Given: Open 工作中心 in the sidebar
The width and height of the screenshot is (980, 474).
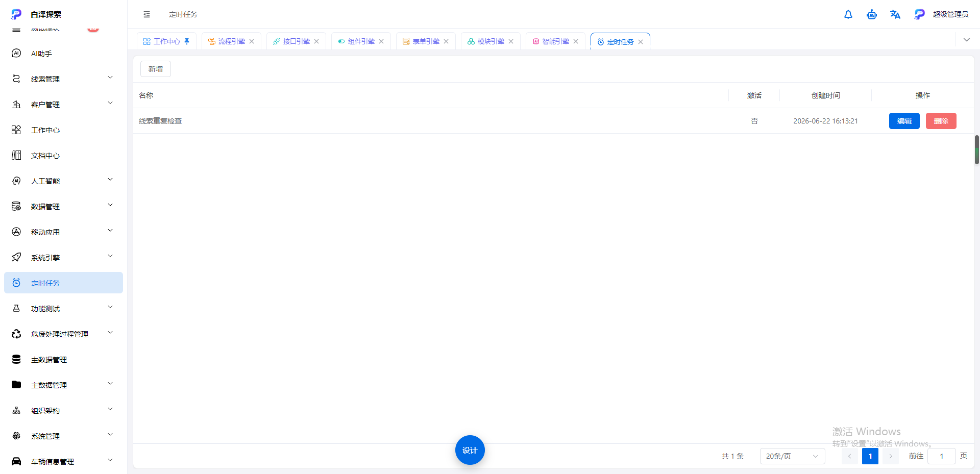Looking at the screenshot, I should point(63,130).
